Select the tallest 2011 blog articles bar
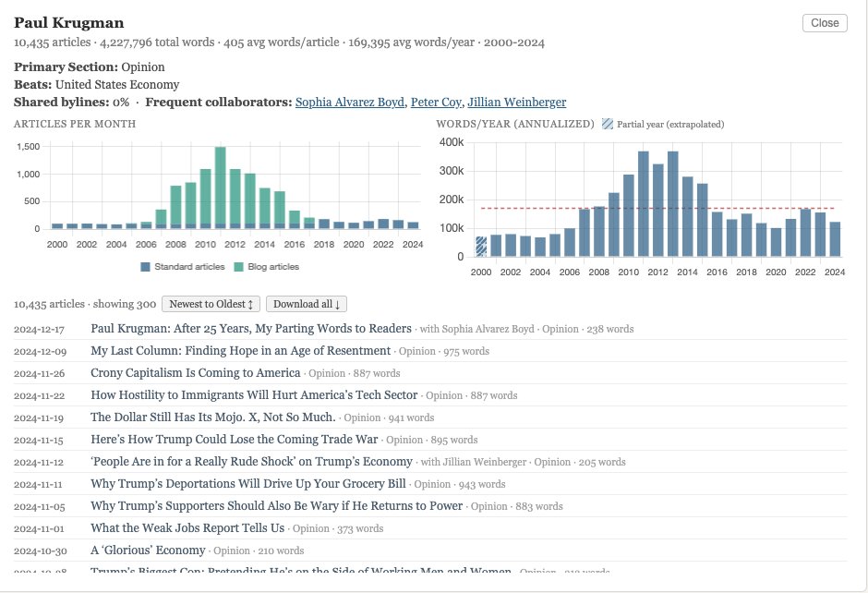This screenshot has width=868, height=593. click(x=221, y=186)
